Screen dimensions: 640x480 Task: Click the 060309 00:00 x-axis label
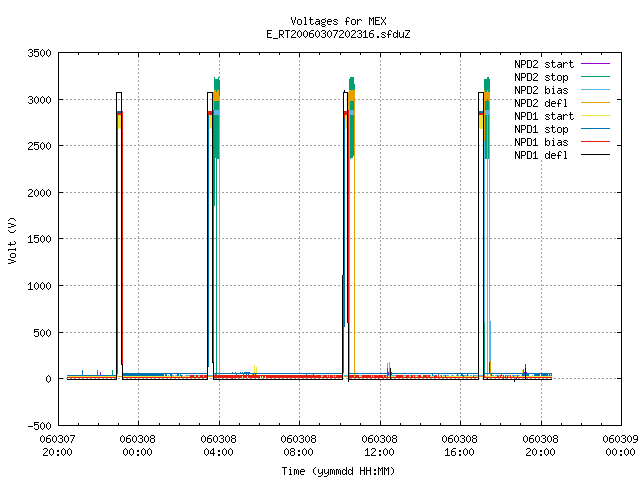click(620, 446)
